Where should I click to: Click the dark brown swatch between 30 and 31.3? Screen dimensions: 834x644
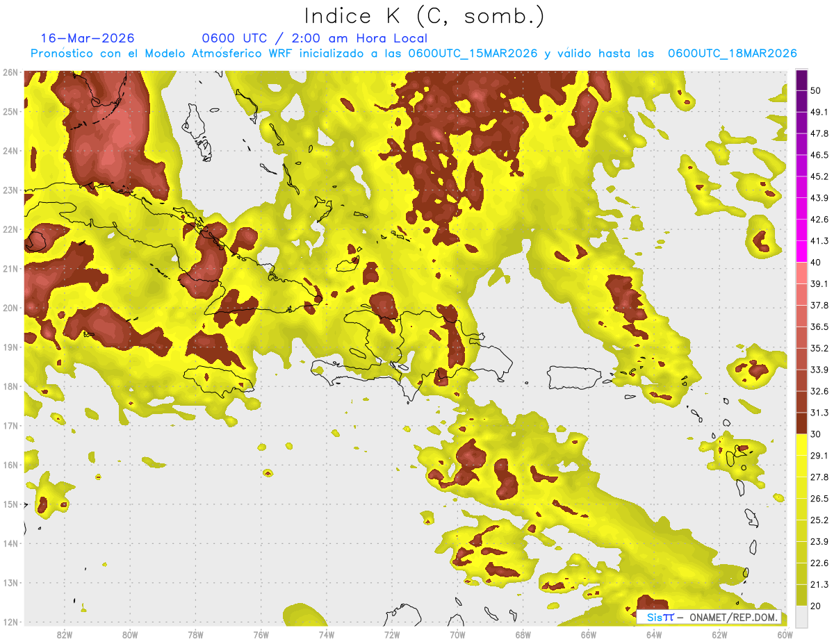pos(801,423)
